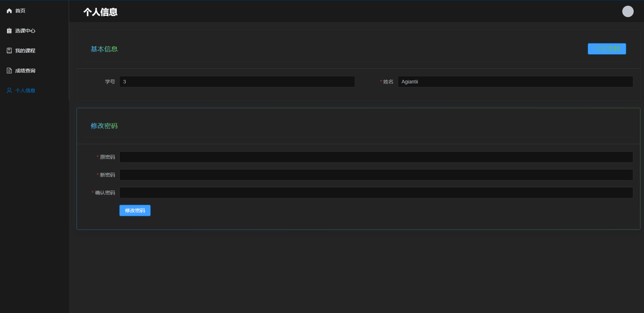Screen dimensions: 644x313
Task: Open the 成绩查询 menu item
Action: (x=25, y=71)
